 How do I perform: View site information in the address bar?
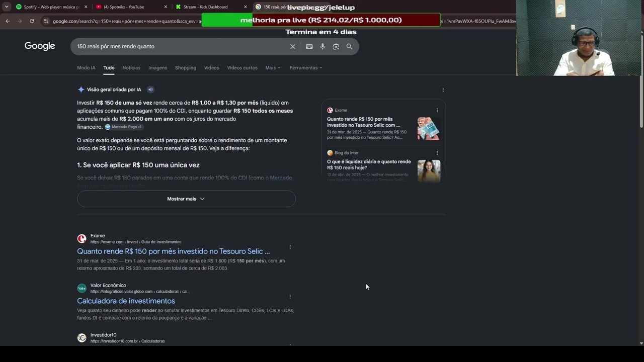[x=46, y=21]
